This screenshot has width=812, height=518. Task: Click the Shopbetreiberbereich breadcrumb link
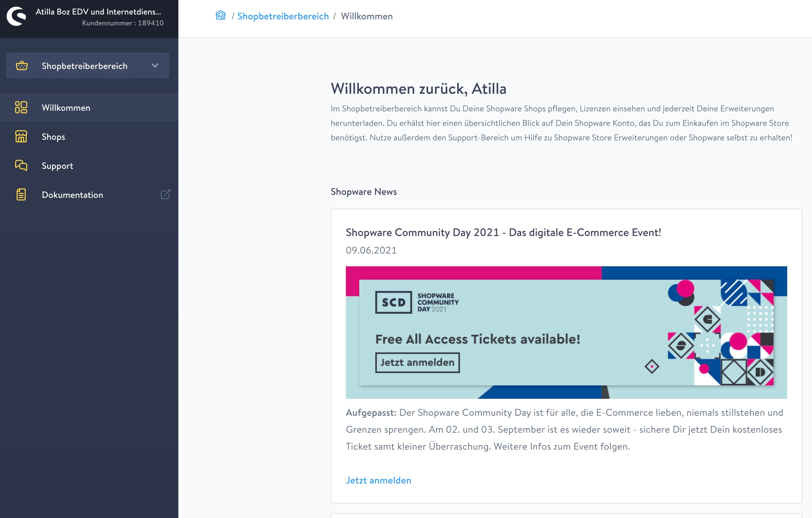pos(283,16)
